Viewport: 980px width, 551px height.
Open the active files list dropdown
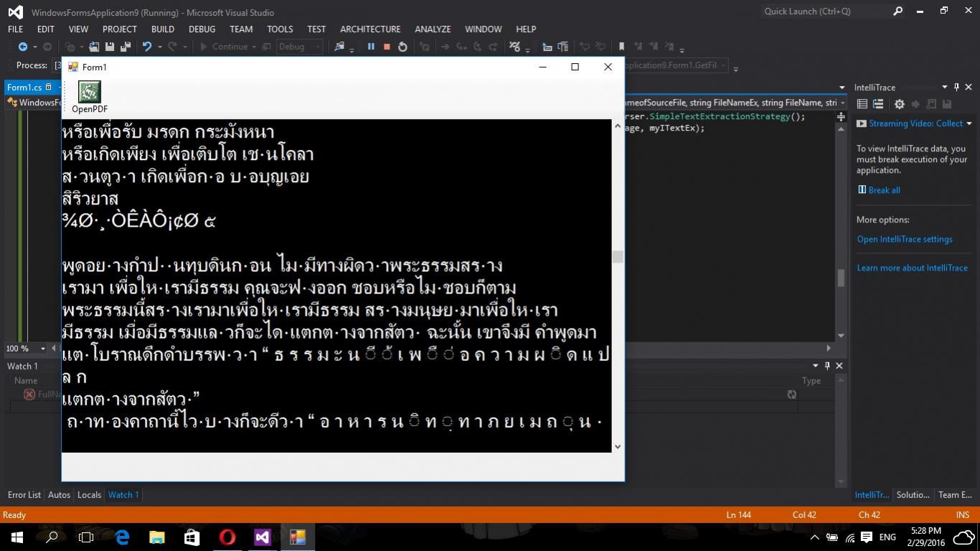tap(842, 87)
